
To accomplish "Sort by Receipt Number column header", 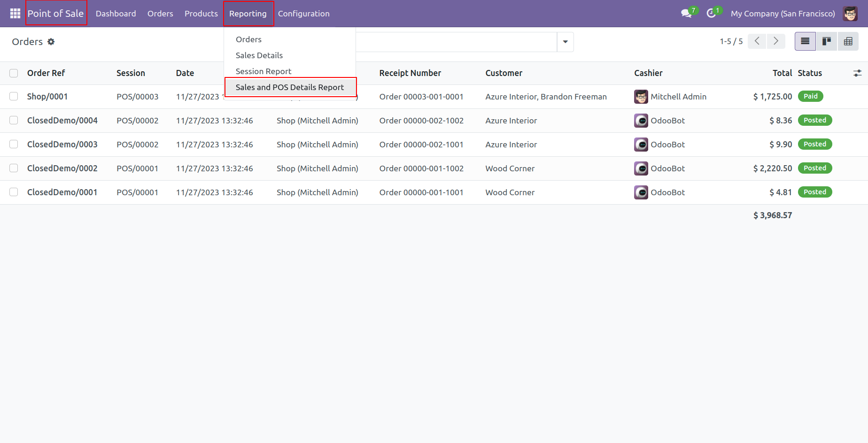I will click(x=410, y=73).
